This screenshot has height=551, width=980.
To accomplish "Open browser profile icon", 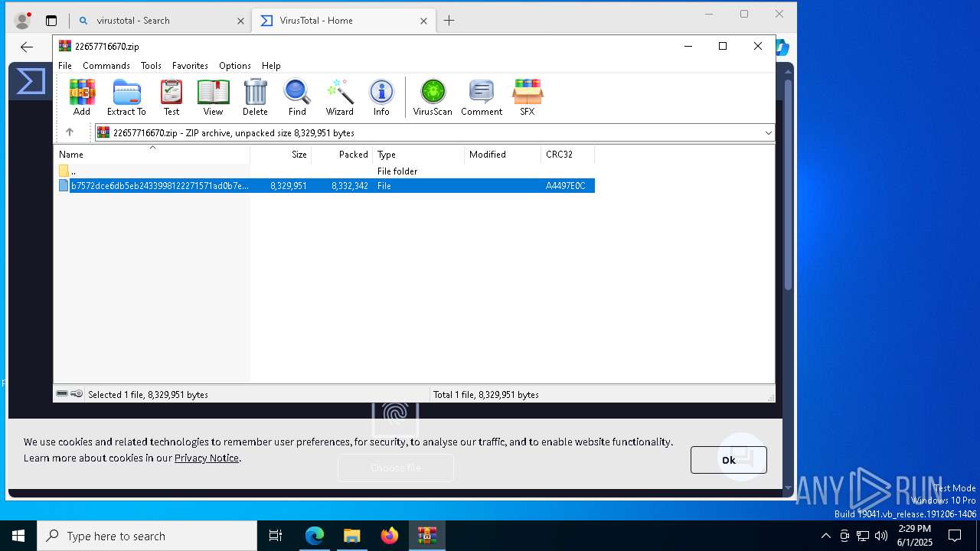I will tap(23, 21).
